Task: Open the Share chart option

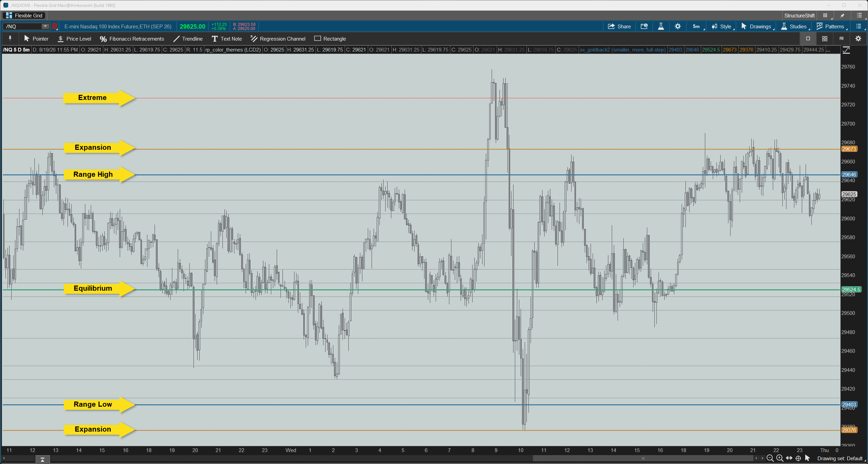Action: (619, 26)
